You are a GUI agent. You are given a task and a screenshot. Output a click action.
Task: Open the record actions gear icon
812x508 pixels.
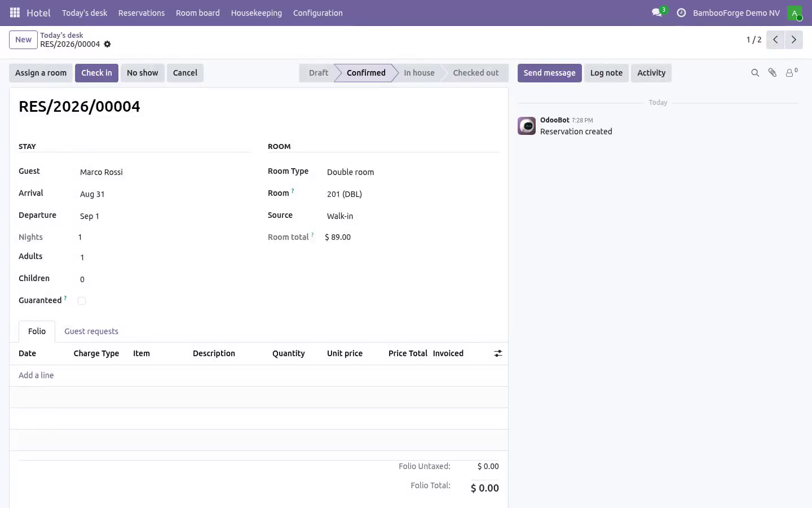pos(107,44)
